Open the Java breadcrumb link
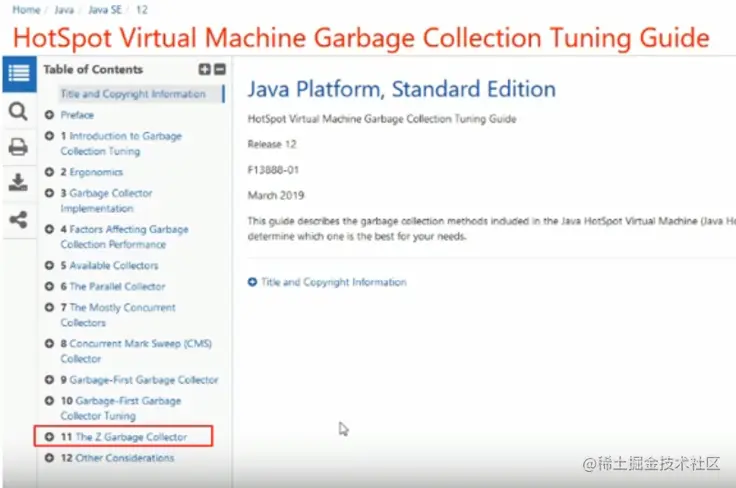736x488 pixels. 64,10
